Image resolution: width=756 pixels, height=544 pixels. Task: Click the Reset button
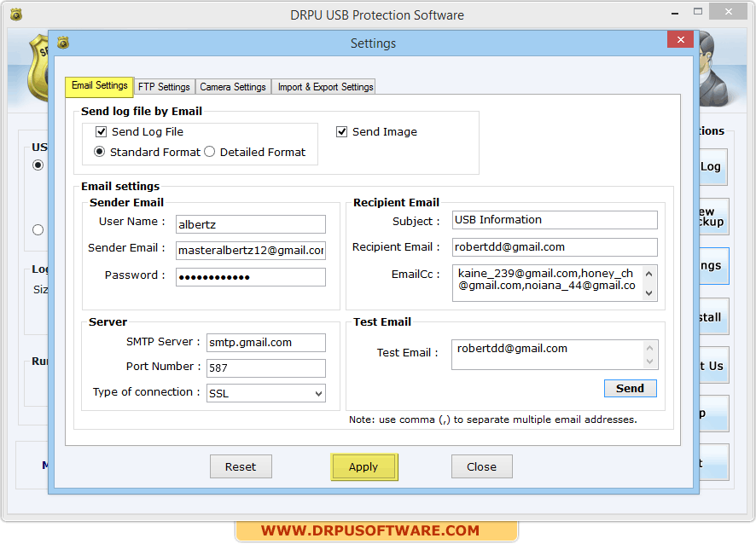[x=241, y=466]
